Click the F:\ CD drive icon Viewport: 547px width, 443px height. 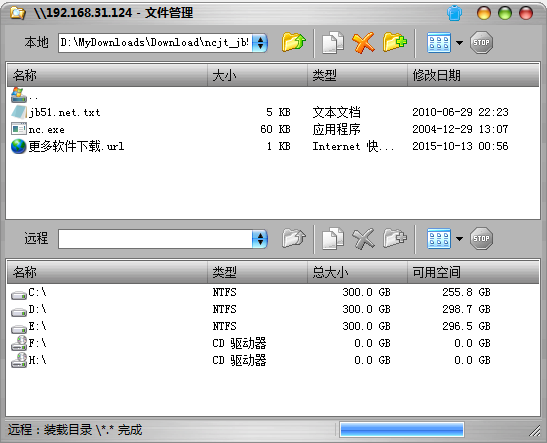click(x=19, y=343)
